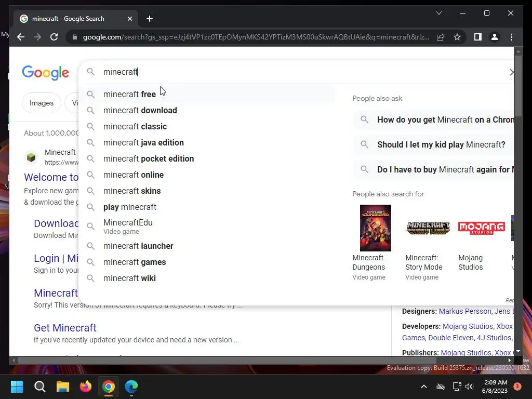Open the network tray icon

tap(457, 387)
